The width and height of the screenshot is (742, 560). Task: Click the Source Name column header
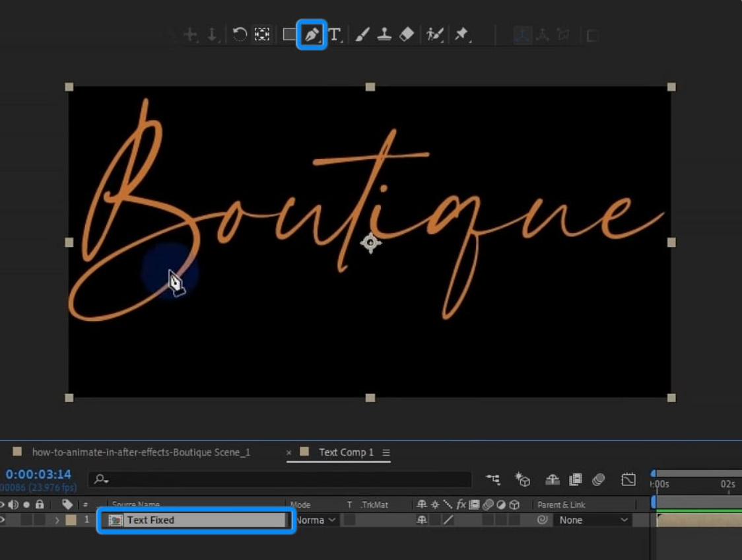(136, 505)
